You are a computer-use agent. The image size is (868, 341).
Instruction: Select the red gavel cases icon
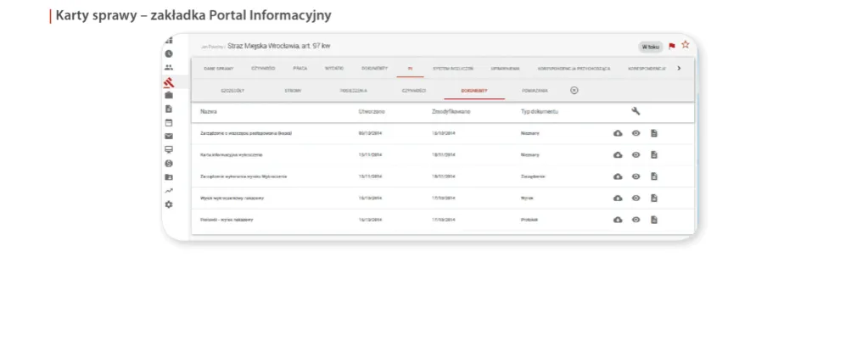169,82
